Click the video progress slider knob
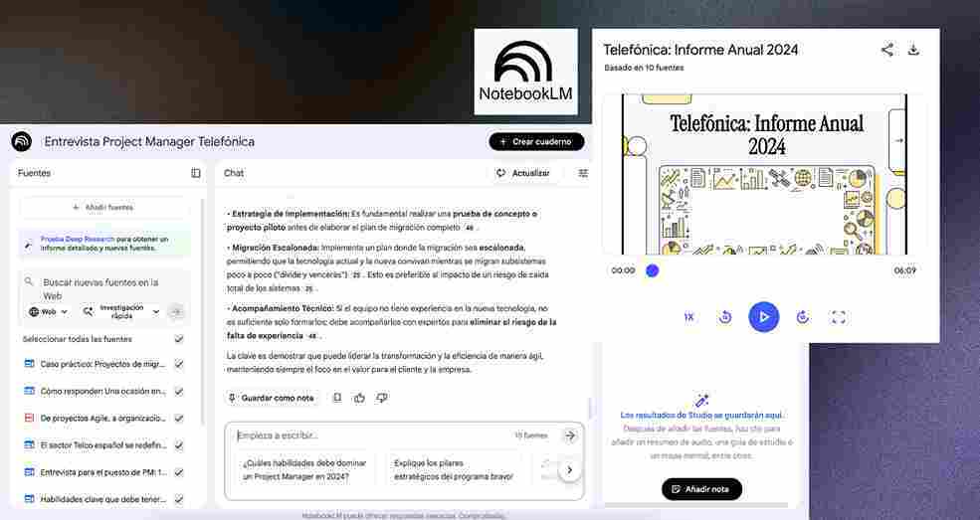 [653, 270]
